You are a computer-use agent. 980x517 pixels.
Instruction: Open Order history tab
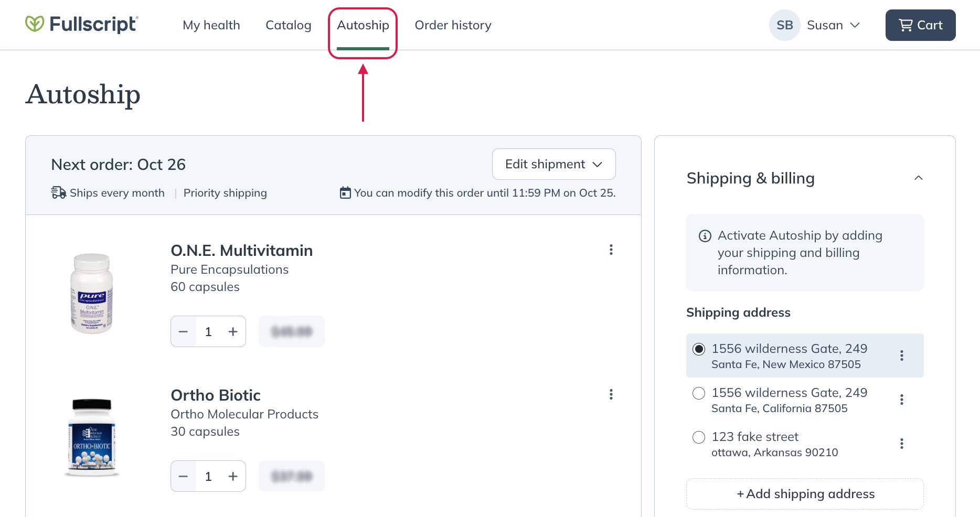point(453,25)
